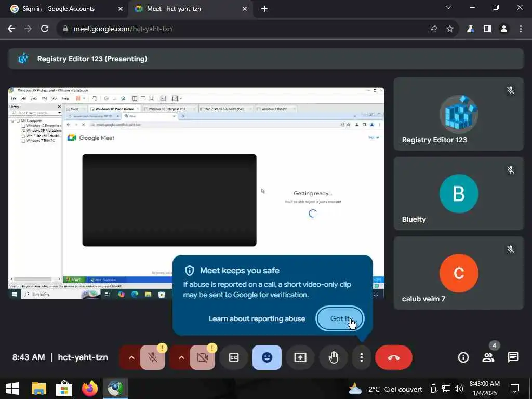The image size is (532, 399).
Task: Click the share page icon in address bar
Action: point(433,29)
